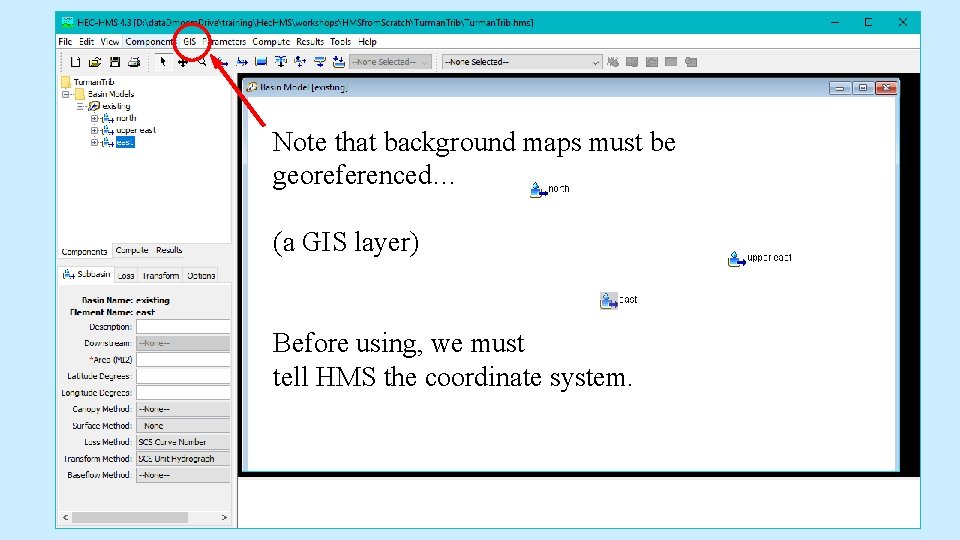Open the Tools menu
Viewport: 960px width, 540px height.
point(340,42)
